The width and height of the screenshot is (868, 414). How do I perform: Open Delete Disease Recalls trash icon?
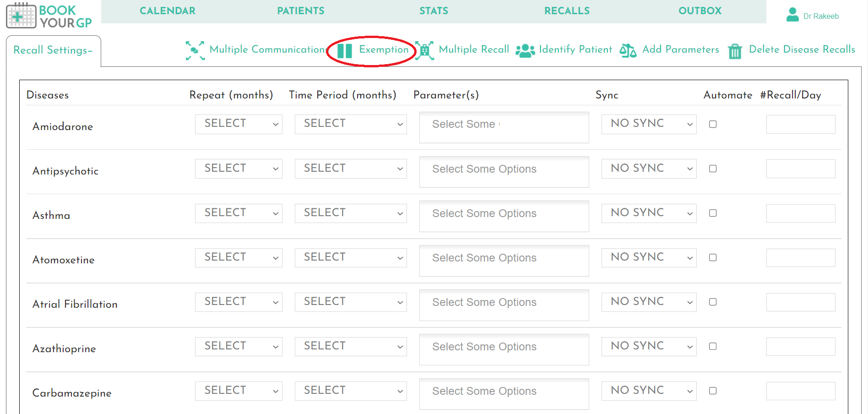(735, 51)
